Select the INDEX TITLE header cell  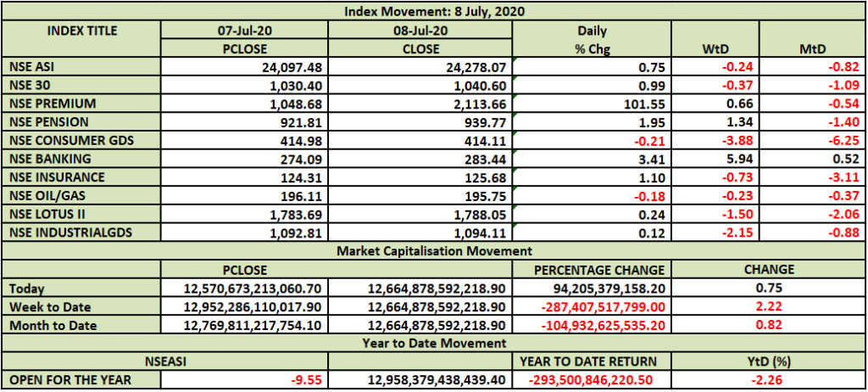(82, 31)
